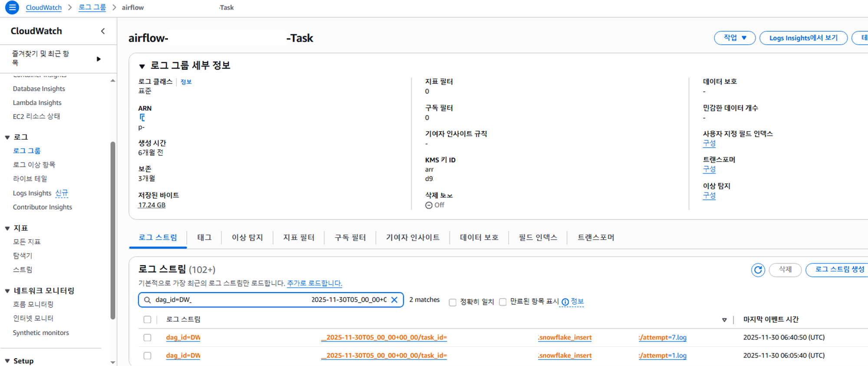
Task: Open 인터넷 모니터 in sidebar
Action: tap(33, 318)
